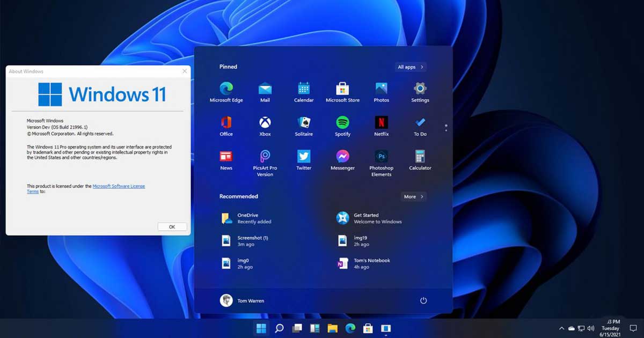Open the Microsoft Software License Terms link
This screenshot has width=644, height=338.
point(119,186)
